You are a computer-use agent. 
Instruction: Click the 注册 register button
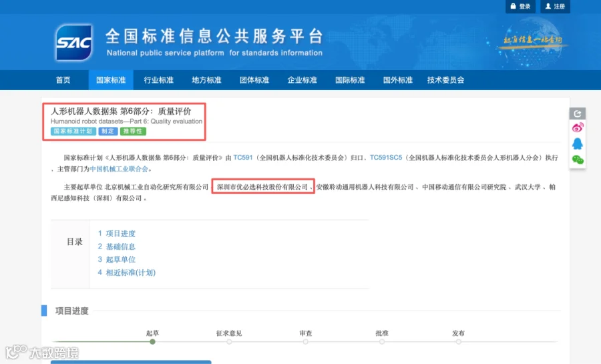(x=555, y=7)
